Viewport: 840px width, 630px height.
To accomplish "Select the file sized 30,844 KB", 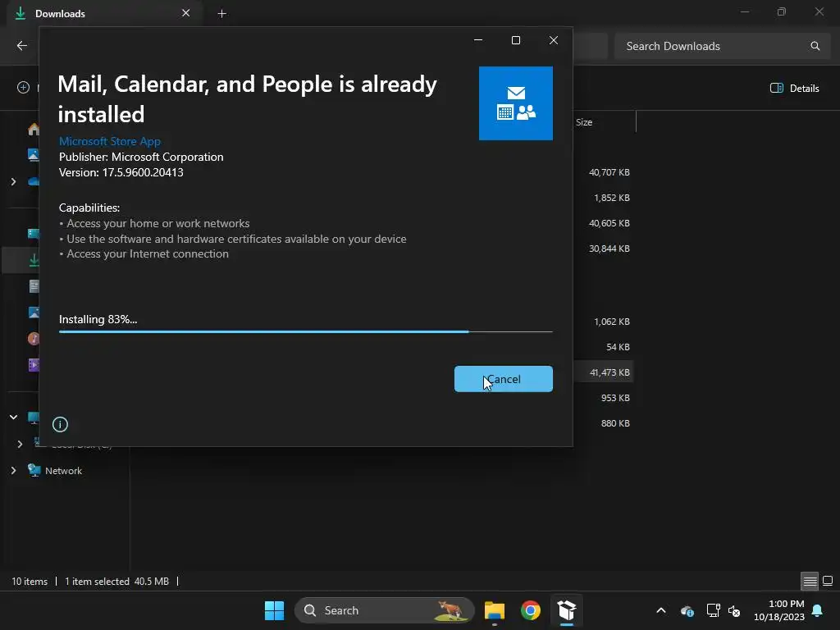I will [609, 249].
